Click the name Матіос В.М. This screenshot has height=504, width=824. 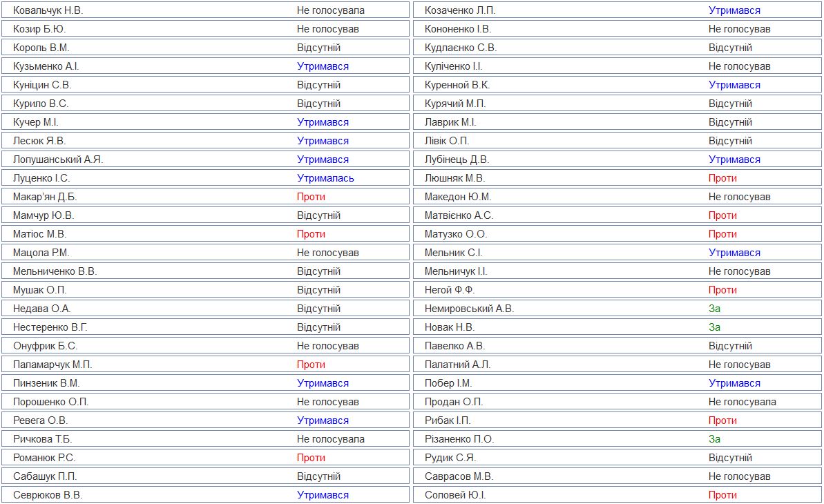(x=39, y=234)
